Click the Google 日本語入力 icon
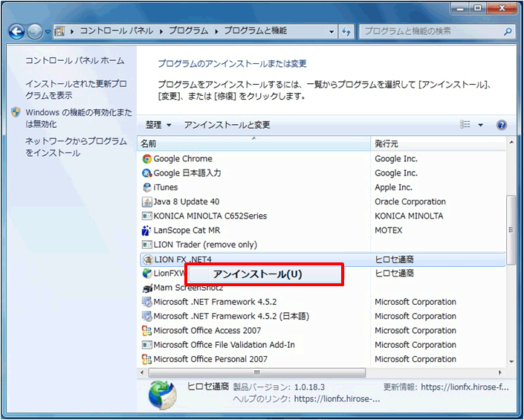The width and height of the screenshot is (524, 420). click(146, 173)
